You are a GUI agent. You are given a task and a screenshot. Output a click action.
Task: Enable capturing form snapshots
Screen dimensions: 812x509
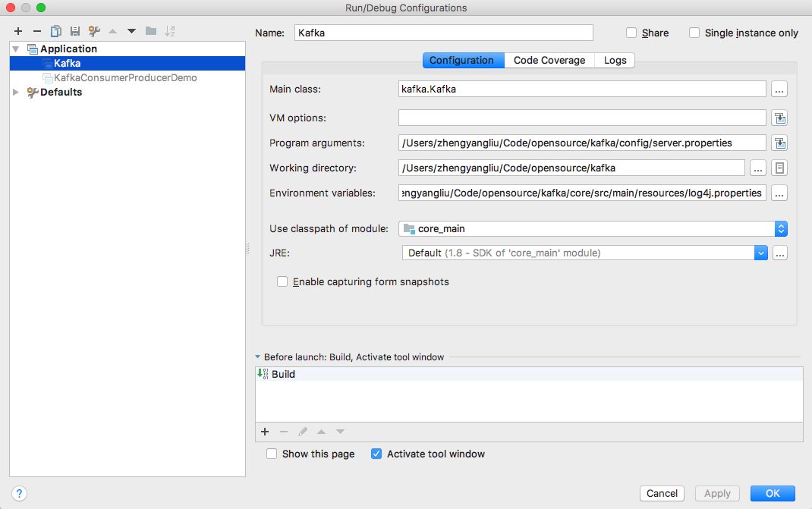coord(282,281)
